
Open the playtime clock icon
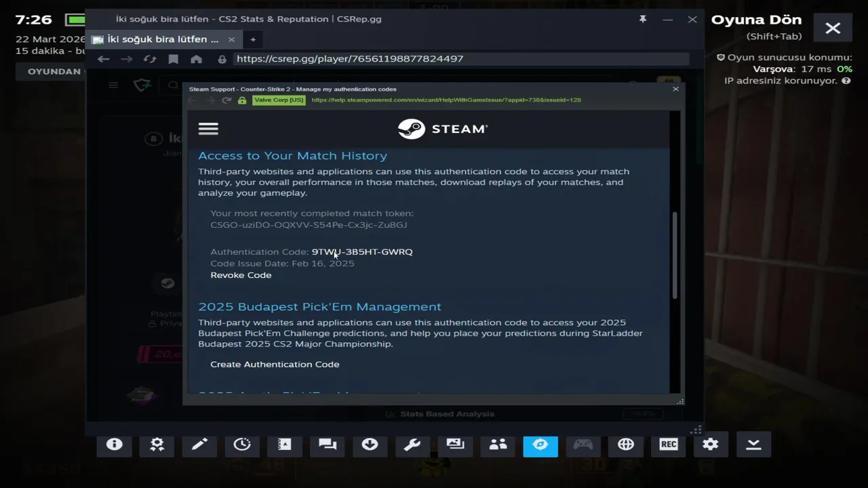(x=242, y=445)
